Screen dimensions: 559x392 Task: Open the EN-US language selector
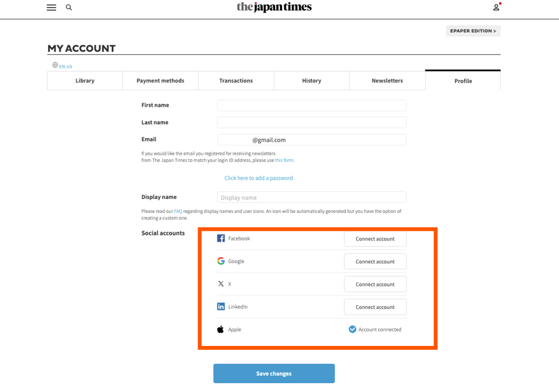(x=66, y=67)
